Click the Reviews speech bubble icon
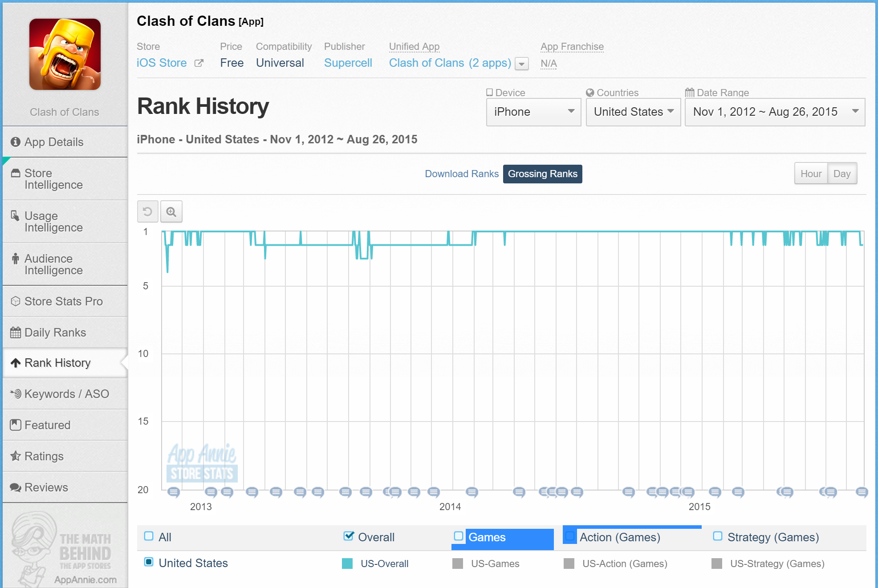Image resolution: width=878 pixels, height=588 pixels. point(16,487)
